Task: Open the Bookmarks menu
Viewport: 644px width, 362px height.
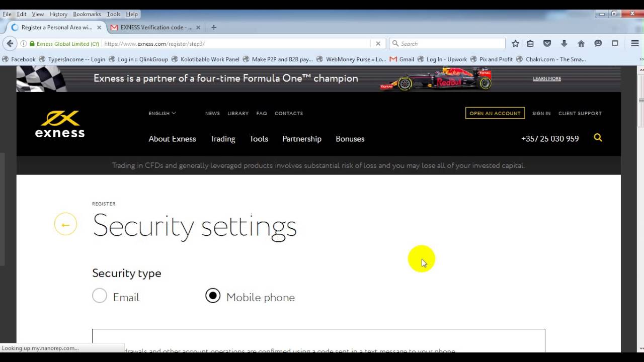Action: [x=87, y=14]
